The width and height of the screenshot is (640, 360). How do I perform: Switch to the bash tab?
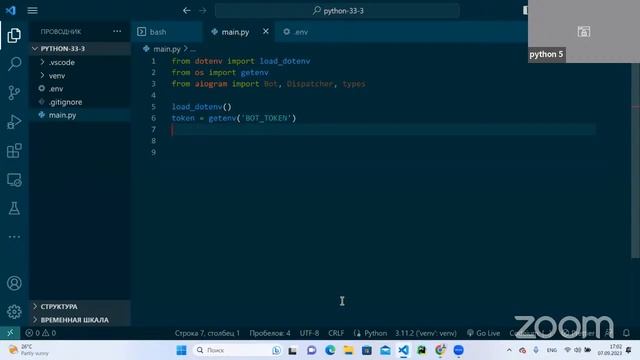pyautogui.click(x=167, y=32)
